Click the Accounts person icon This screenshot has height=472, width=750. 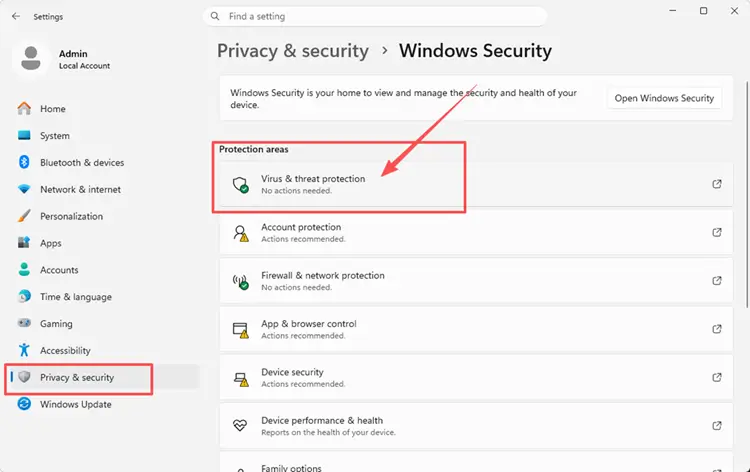[24, 269]
